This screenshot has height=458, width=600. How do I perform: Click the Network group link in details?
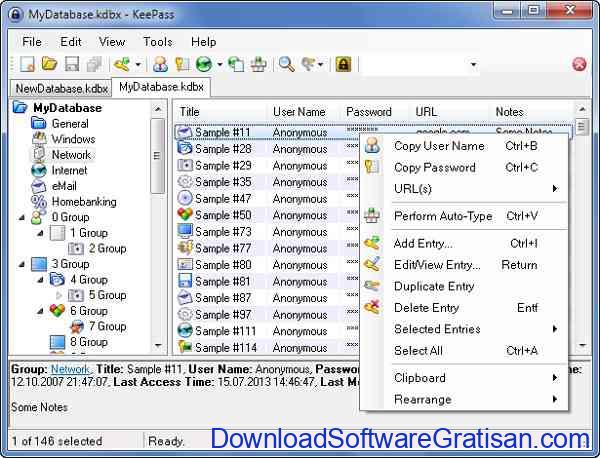pos(70,369)
